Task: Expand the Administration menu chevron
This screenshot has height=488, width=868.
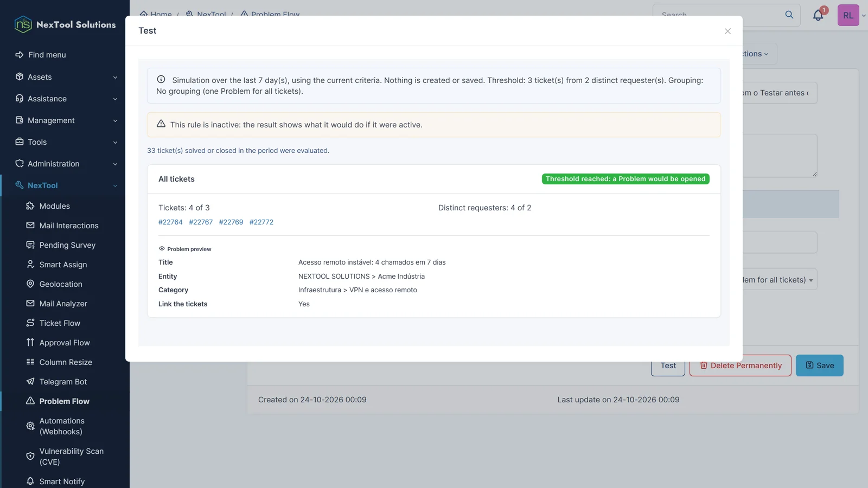Action: click(x=115, y=164)
